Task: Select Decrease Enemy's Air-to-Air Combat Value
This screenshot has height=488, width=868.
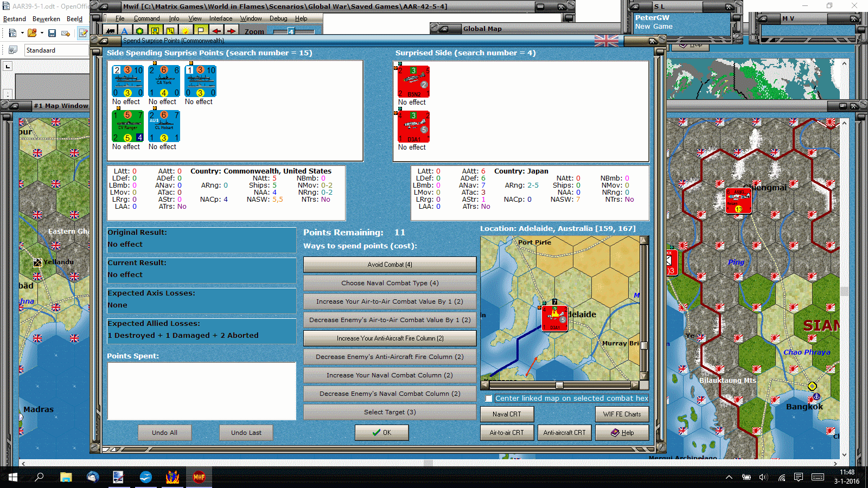Action: pos(390,320)
